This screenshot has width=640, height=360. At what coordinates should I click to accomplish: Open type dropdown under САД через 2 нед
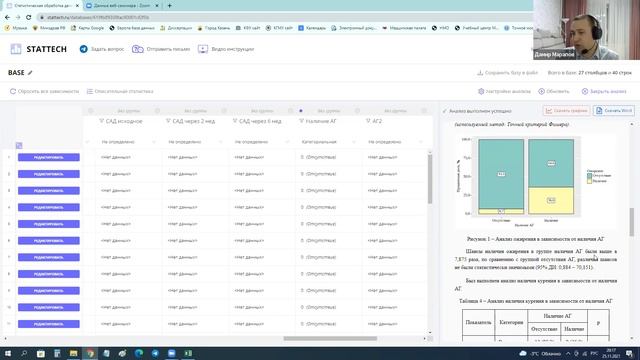click(195, 142)
